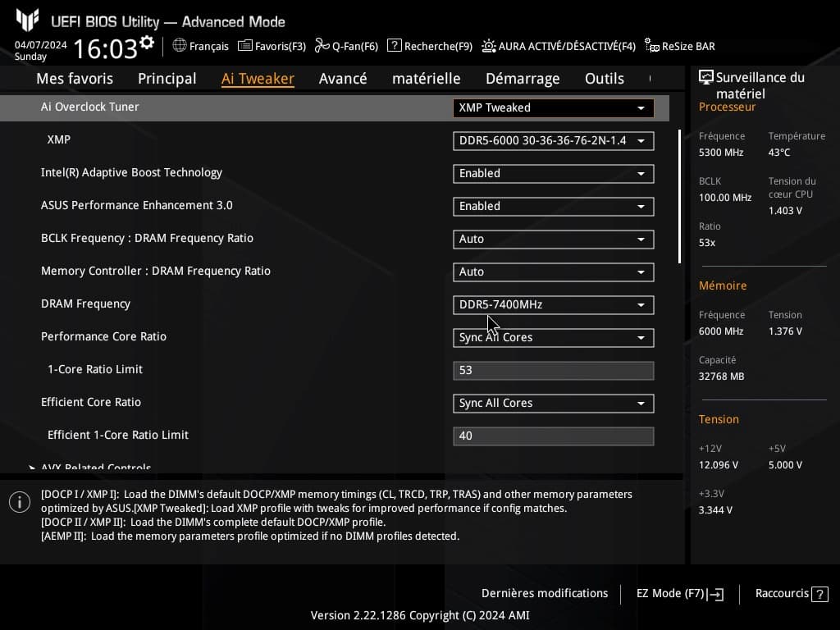Open Recherche(F9) search question icon
Viewport: 840px width, 630px height.
point(395,46)
